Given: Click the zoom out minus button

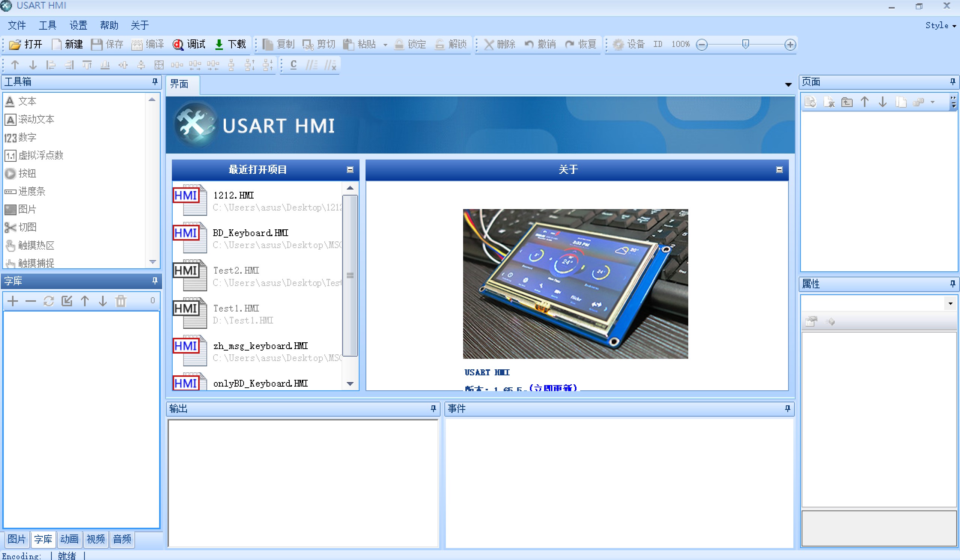Looking at the screenshot, I should tap(701, 45).
